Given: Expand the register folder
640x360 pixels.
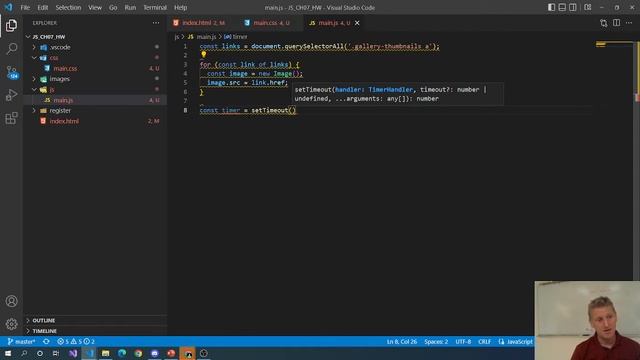Looking at the screenshot, I should click(95, 111).
